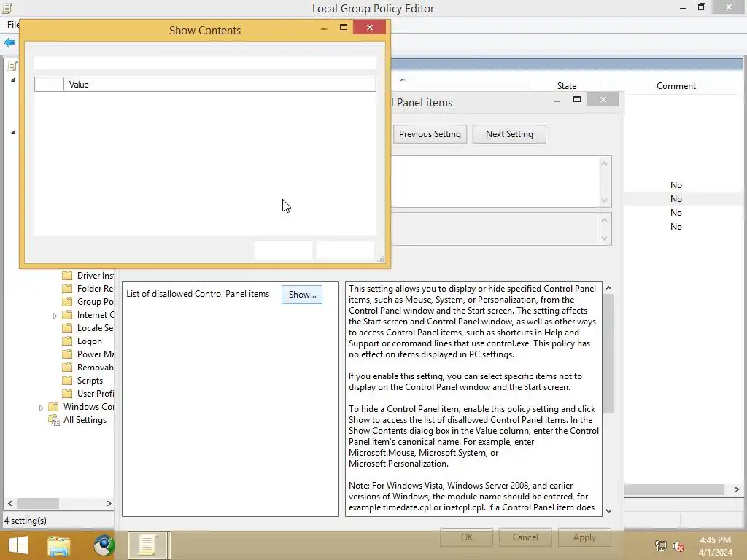
Task: Click the Comment column header
Action: point(676,86)
